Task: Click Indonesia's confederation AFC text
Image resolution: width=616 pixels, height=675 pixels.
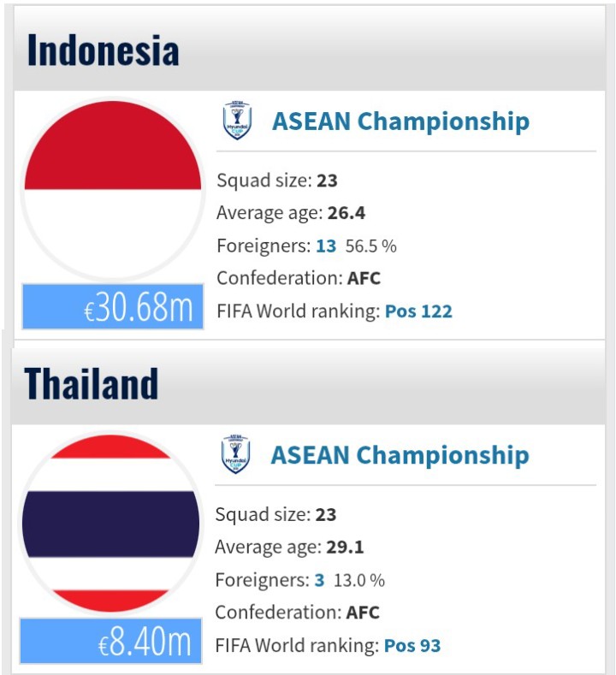Action: click(364, 278)
